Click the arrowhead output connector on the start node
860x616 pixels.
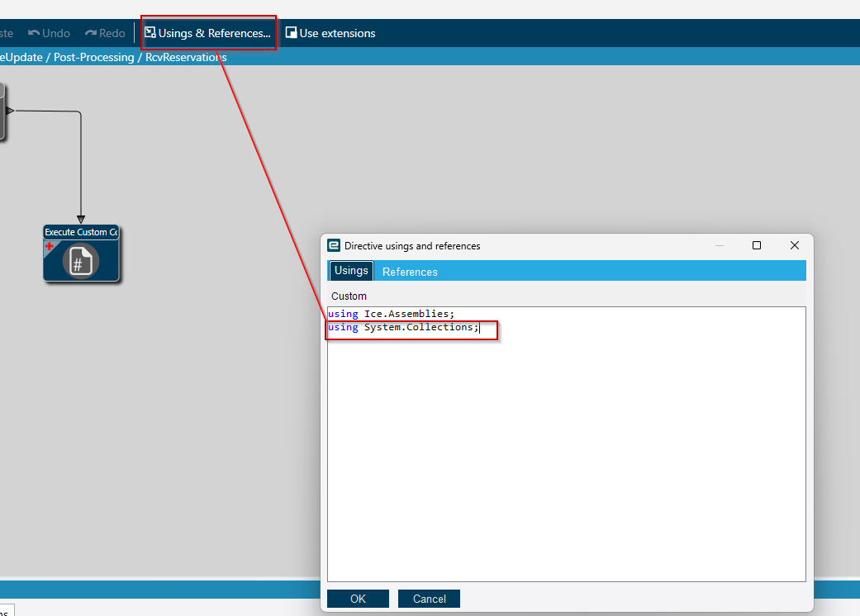pos(10,111)
